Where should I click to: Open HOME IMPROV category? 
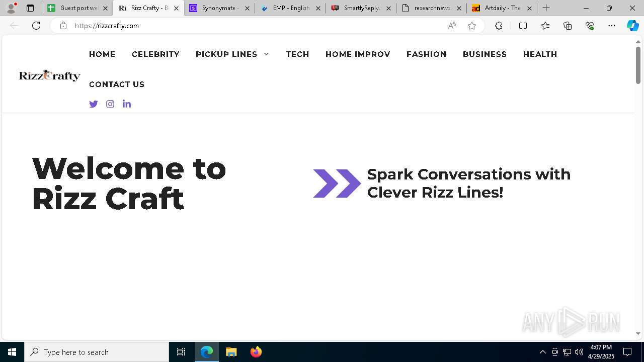pyautogui.click(x=358, y=54)
